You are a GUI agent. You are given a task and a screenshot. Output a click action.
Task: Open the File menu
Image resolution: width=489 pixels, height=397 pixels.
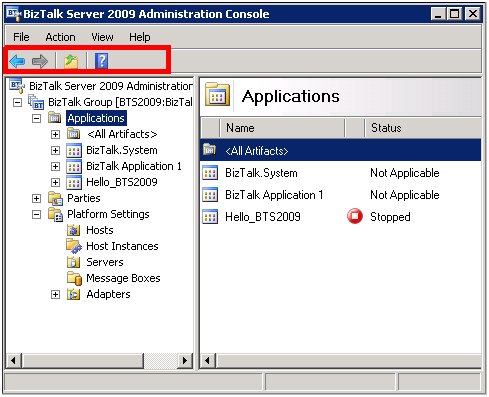[21, 37]
